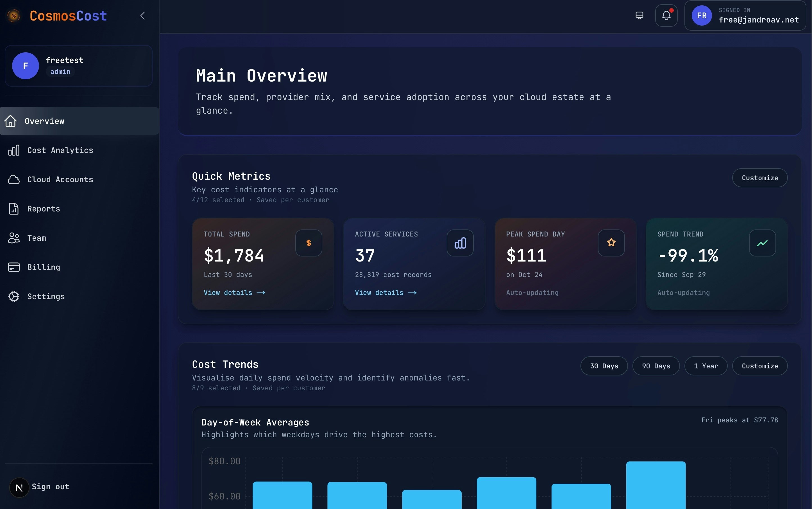Open Cost Analytics from the sidebar

[60, 150]
